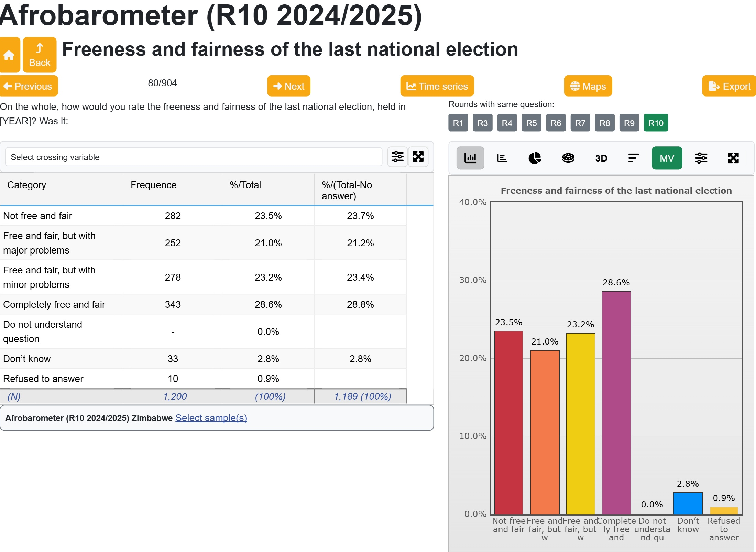Select the active R10 round tab
Viewport: 756px width, 552px height.
point(656,123)
